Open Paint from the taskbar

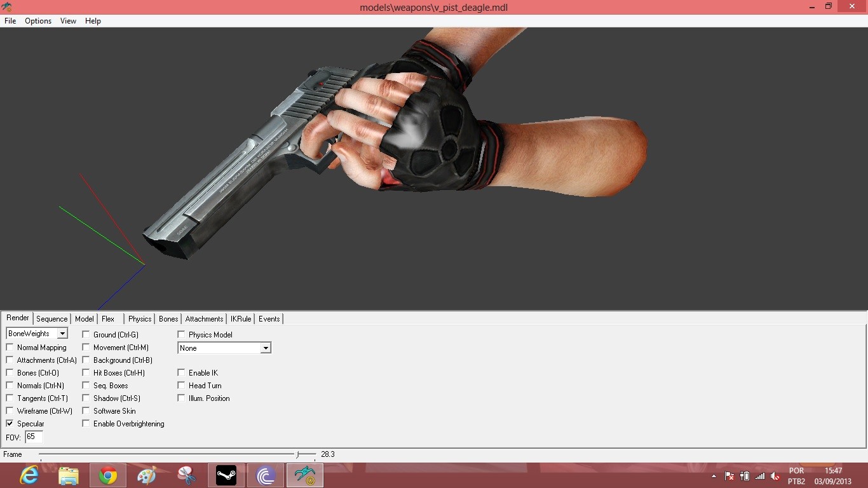[147, 475]
